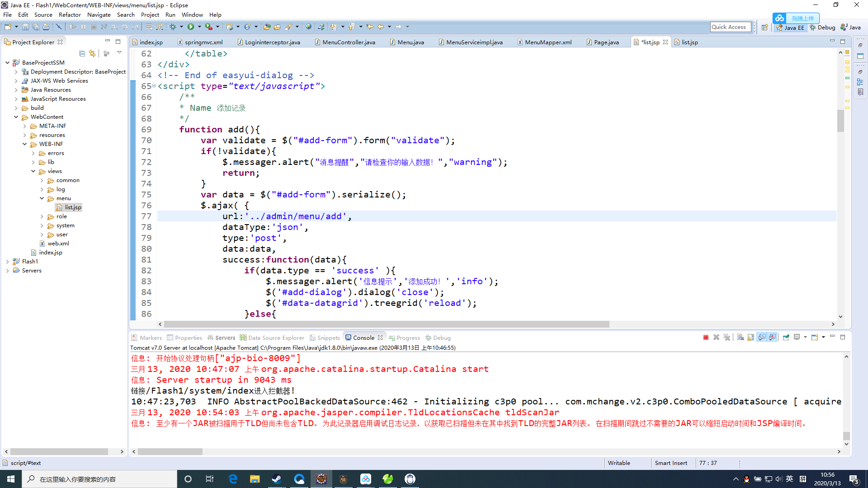Toggle Skip All Breakpoints
This screenshot has width=868, height=488.
coord(59,27)
